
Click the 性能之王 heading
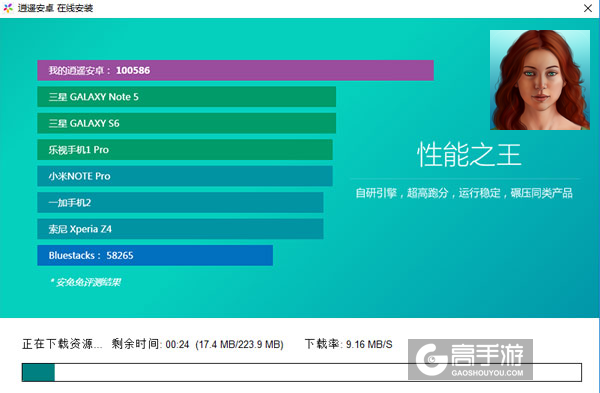470,155
